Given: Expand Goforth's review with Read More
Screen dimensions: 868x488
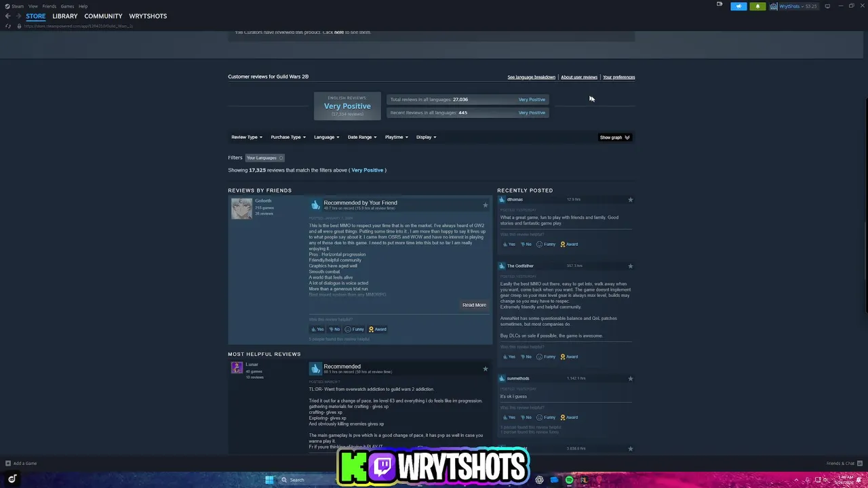Looking at the screenshot, I should tap(474, 305).
